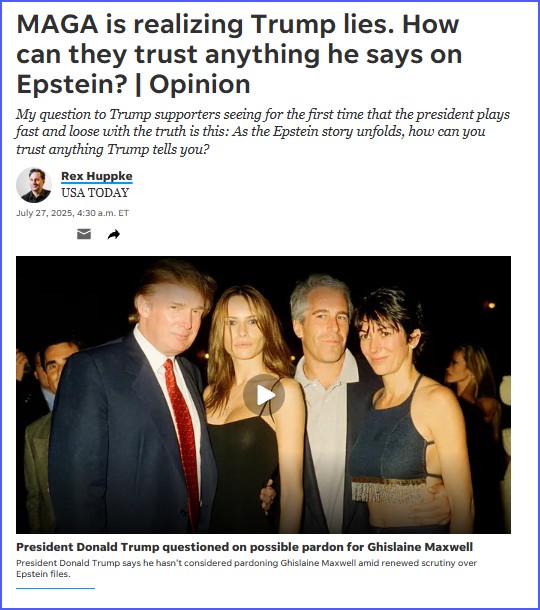Click the July 27, 2025 publish timestamp
This screenshot has height=610, width=540.
72,213
